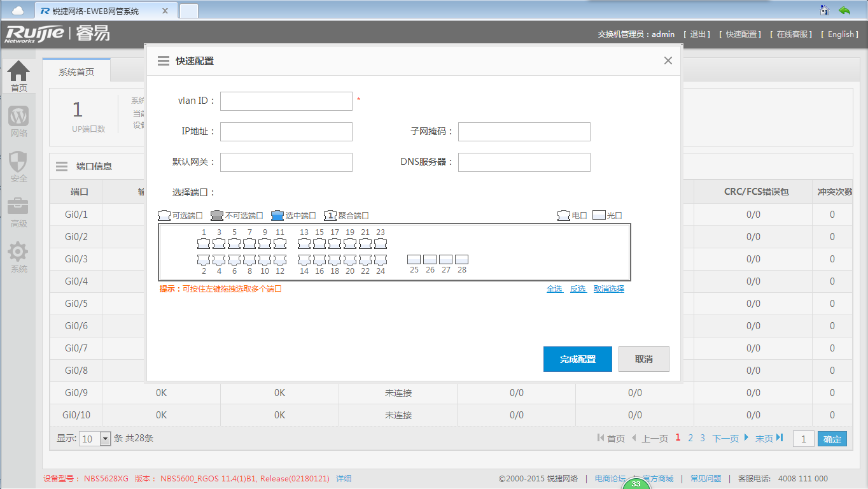Image resolution: width=868 pixels, height=489 pixels.
Task: Select port 8 in the port panel
Action: 249,260
